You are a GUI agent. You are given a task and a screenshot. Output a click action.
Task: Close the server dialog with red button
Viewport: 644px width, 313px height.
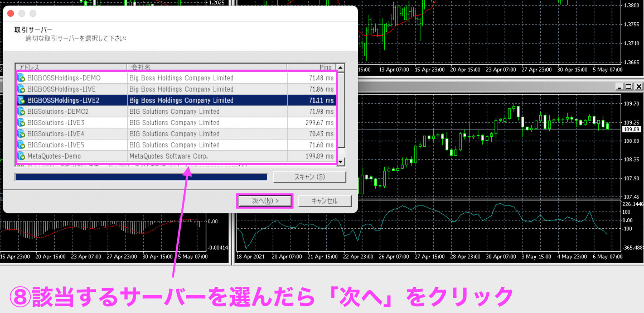tap(11, 13)
